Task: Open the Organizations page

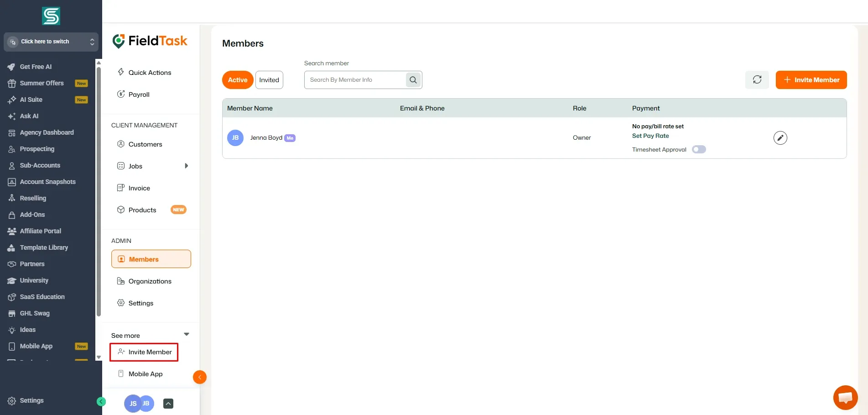Action: tap(150, 281)
